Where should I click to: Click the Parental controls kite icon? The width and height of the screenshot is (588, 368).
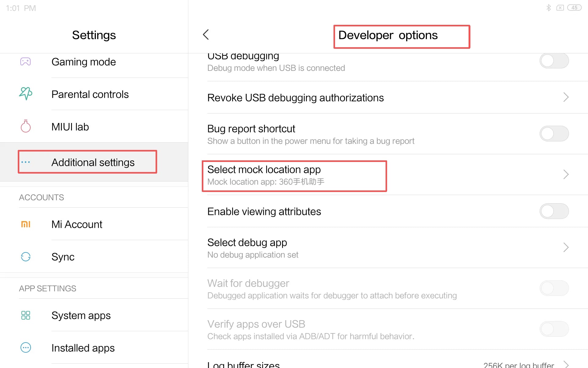point(26,94)
